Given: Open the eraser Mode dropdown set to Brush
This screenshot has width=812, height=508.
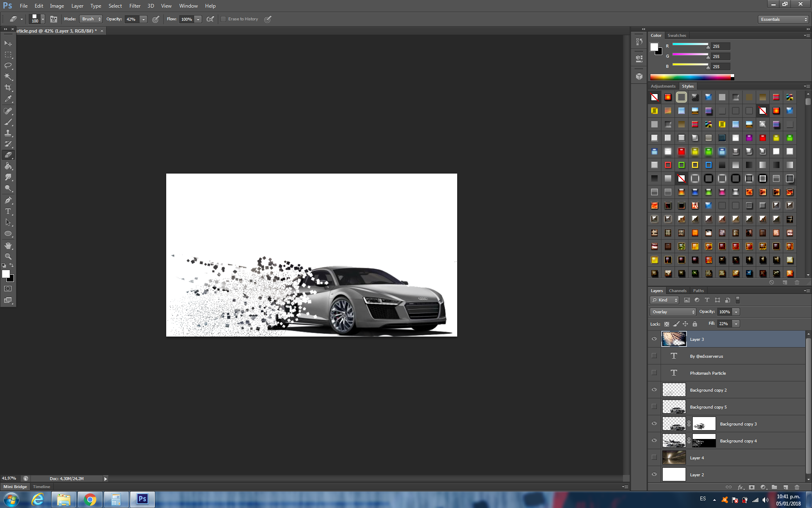Looking at the screenshot, I should [x=91, y=19].
